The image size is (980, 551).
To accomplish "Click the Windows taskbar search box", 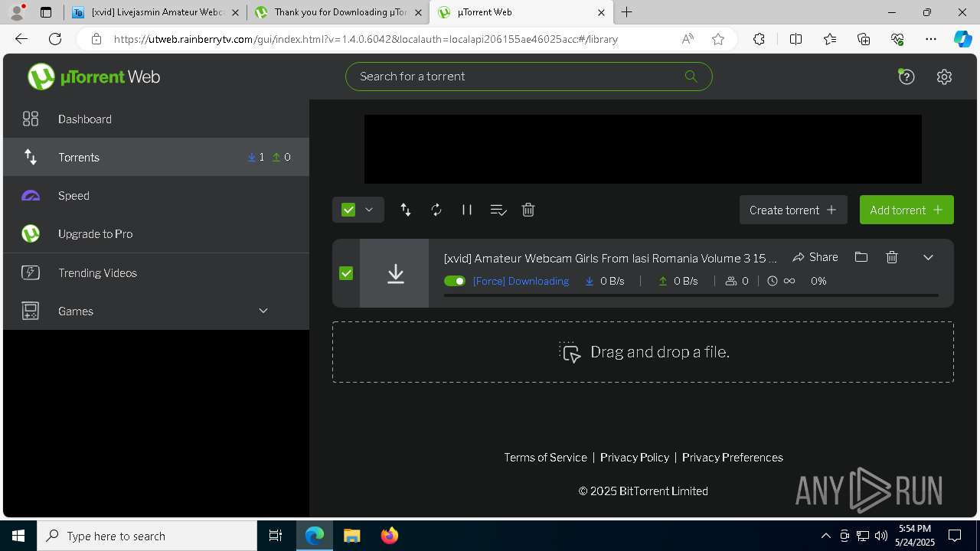I will 147,536.
